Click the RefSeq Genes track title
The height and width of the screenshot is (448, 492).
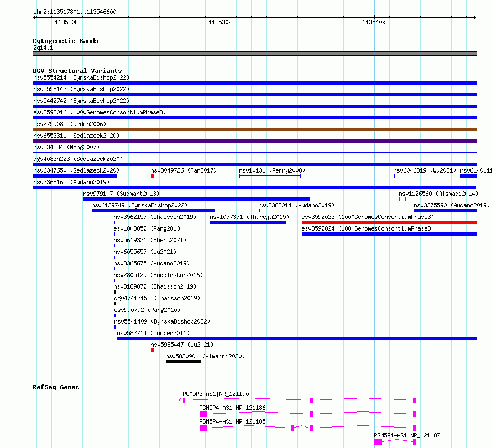[56, 387]
